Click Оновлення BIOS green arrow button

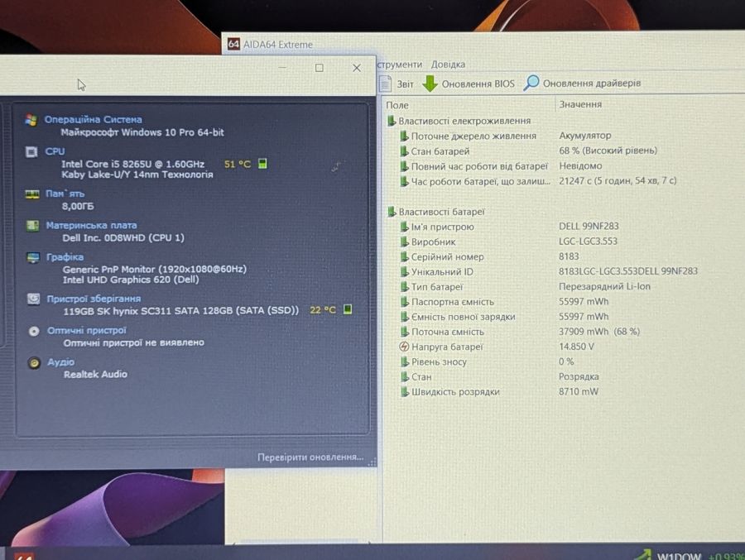(469, 84)
